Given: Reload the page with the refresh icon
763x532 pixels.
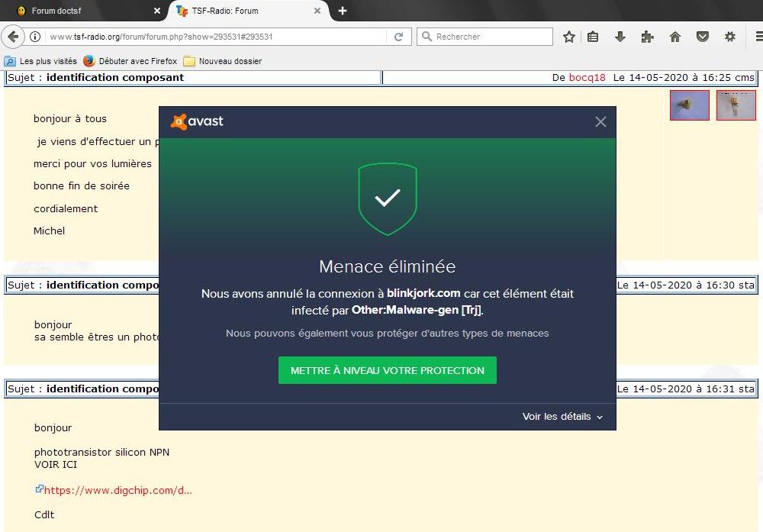Looking at the screenshot, I should coord(398,37).
